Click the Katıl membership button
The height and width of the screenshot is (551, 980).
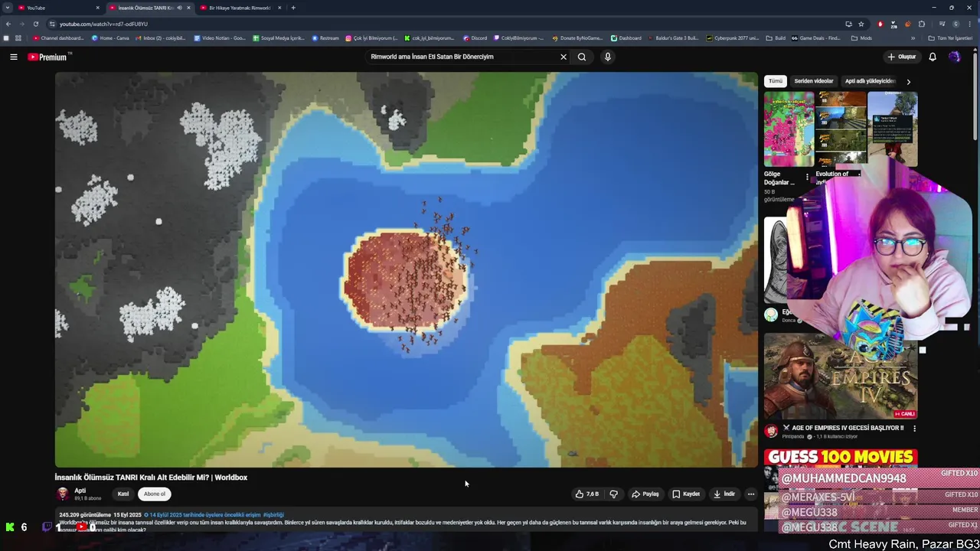[x=123, y=494]
